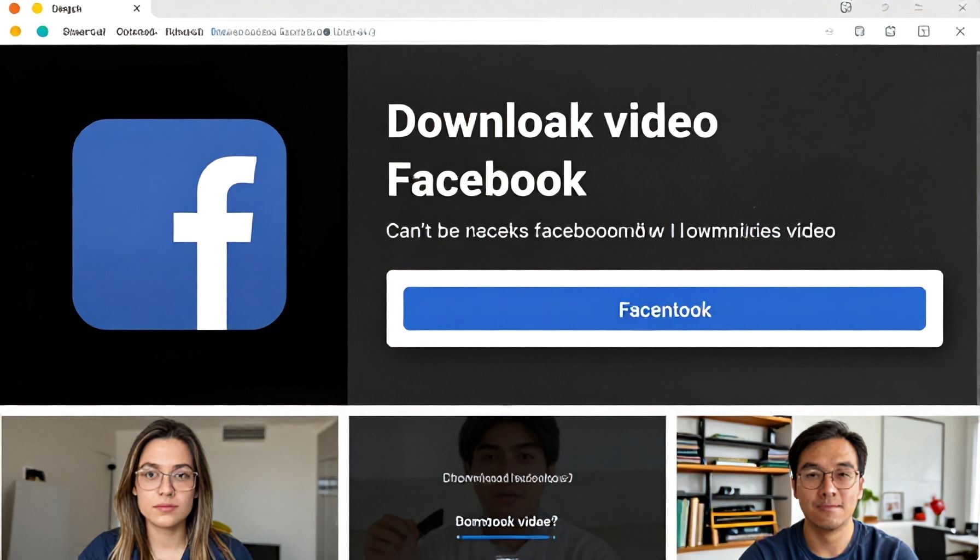This screenshot has width=980, height=560.
Task: Click the toolbar icon left of the X
Action: click(x=923, y=32)
